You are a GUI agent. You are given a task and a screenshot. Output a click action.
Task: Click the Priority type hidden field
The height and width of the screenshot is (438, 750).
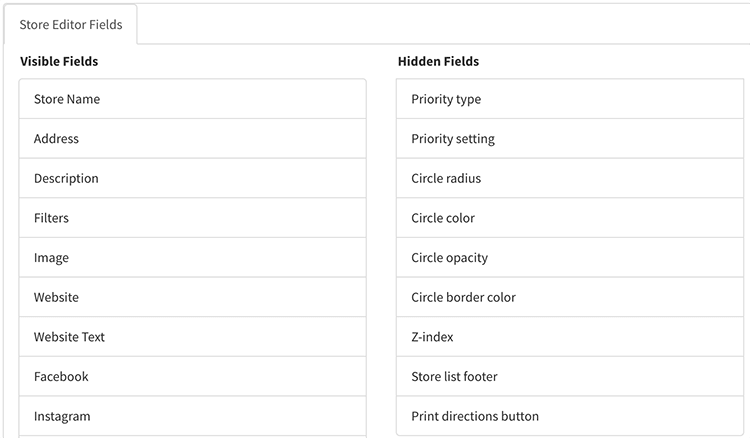[570, 99]
